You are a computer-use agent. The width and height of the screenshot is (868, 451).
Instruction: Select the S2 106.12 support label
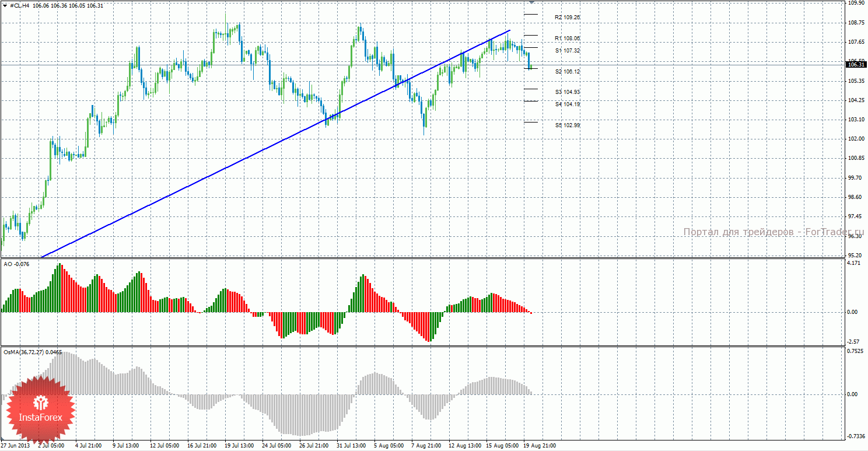568,71
